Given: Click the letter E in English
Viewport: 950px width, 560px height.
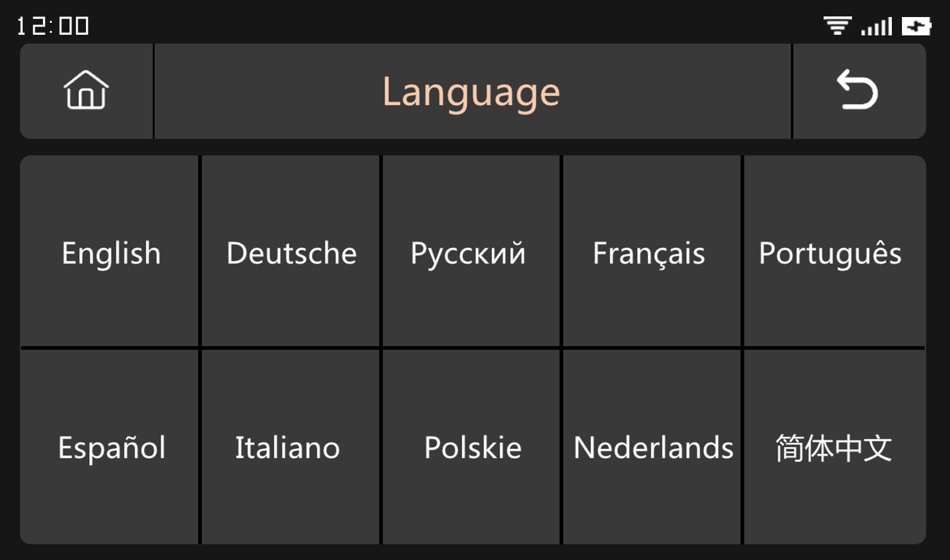Looking at the screenshot, I should point(70,253).
